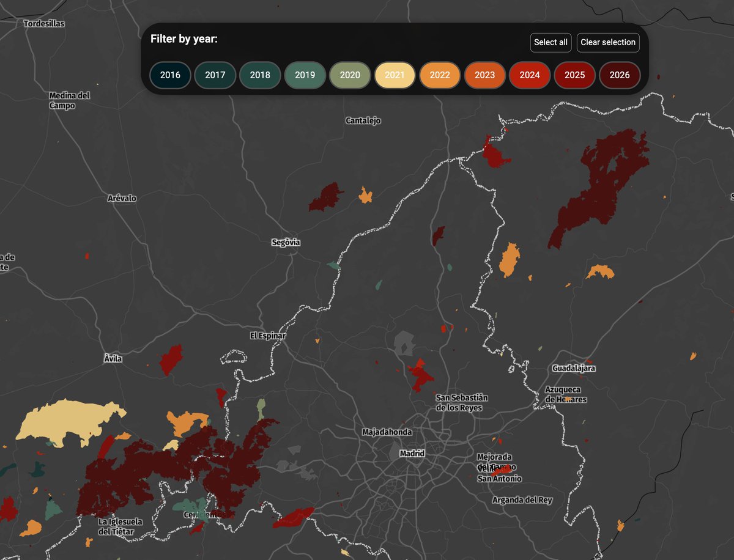Click the Majadahonda map label
The image size is (734, 560).
pos(387,432)
